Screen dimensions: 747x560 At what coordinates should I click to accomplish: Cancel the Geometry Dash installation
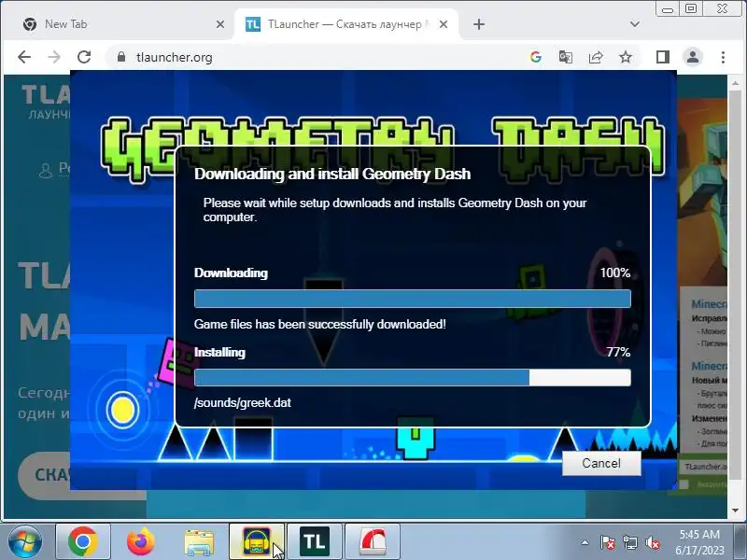coord(601,463)
